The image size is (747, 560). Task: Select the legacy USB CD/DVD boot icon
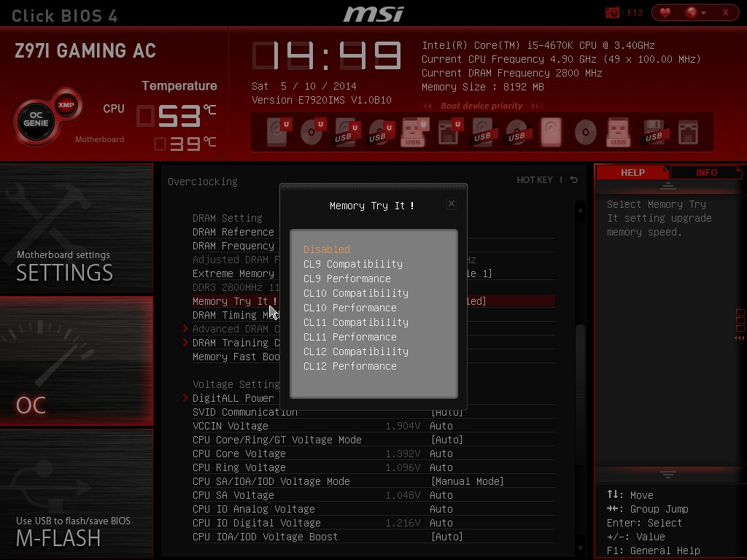(x=517, y=132)
